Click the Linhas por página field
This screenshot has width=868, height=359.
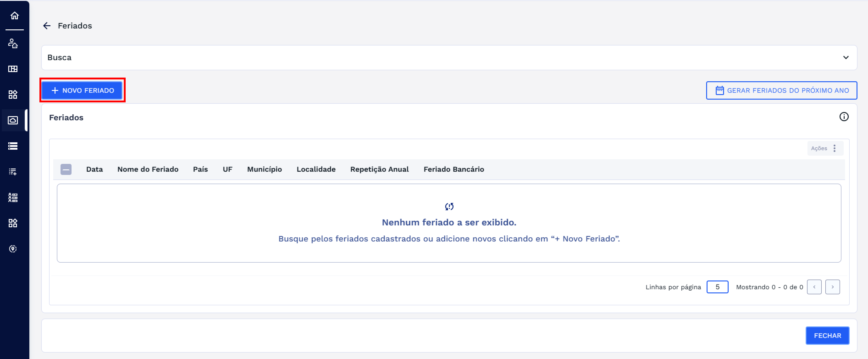717,287
